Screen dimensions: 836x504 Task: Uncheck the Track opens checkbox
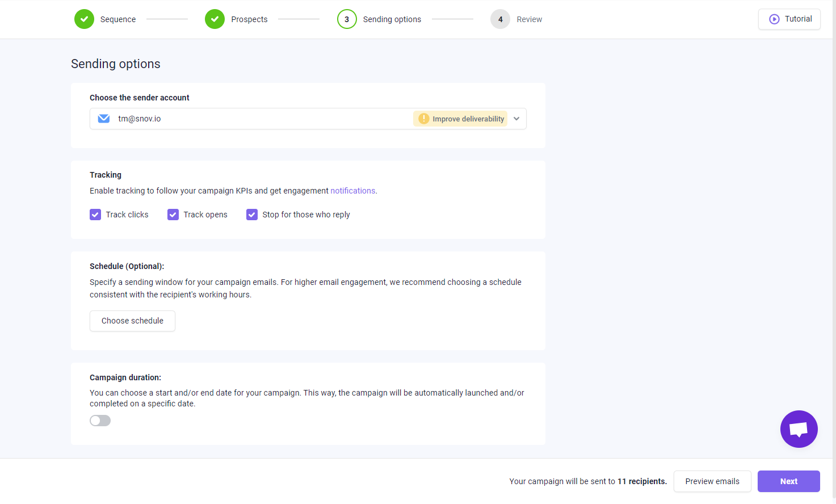173,215
